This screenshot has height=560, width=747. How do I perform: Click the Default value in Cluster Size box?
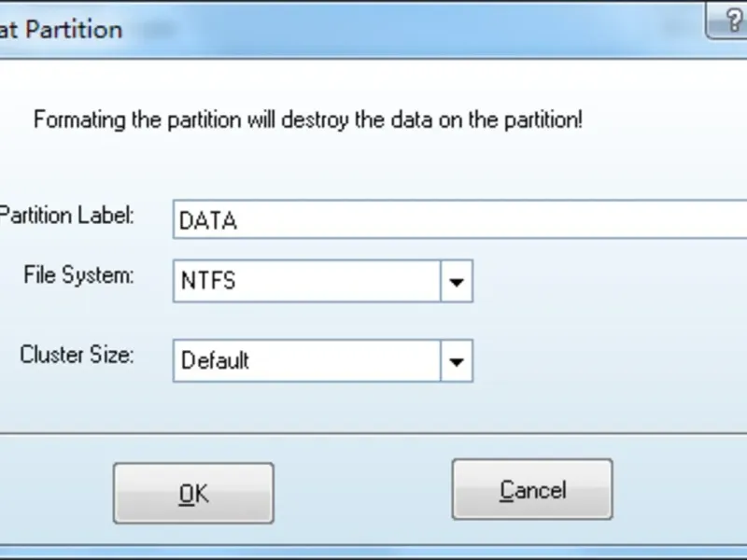point(216,360)
